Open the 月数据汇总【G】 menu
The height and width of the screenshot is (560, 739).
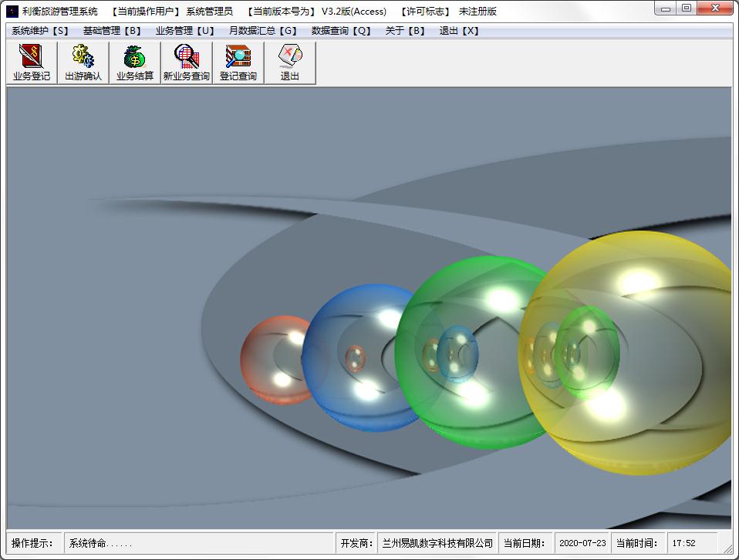(x=263, y=31)
